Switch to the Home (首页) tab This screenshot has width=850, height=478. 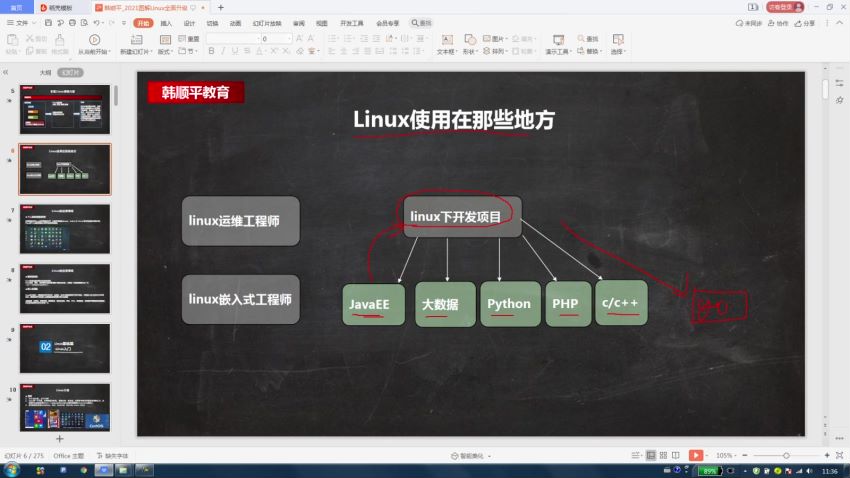(x=17, y=8)
